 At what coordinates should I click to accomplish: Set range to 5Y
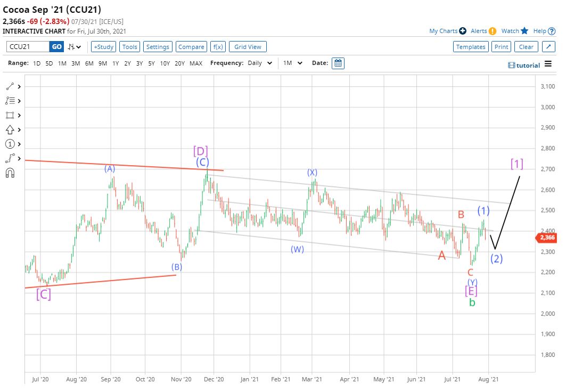pos(151,63)
